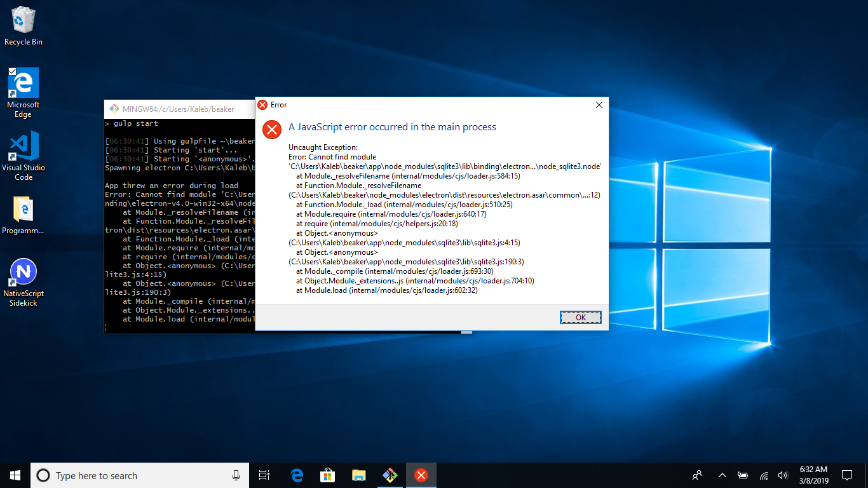Select the Beaker app icon on the taskbar
This screenshot has width=868, height=488.
(390, 475)
